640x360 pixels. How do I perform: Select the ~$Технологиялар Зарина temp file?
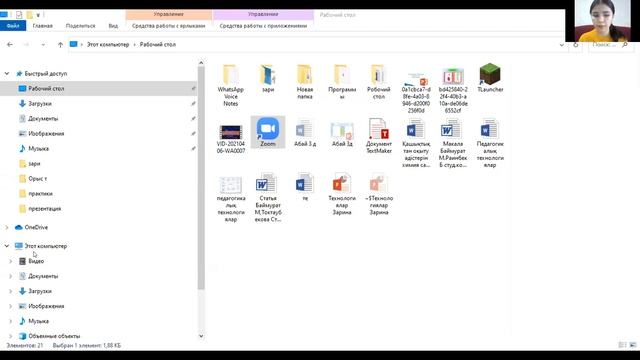click(x=379, y=194)
